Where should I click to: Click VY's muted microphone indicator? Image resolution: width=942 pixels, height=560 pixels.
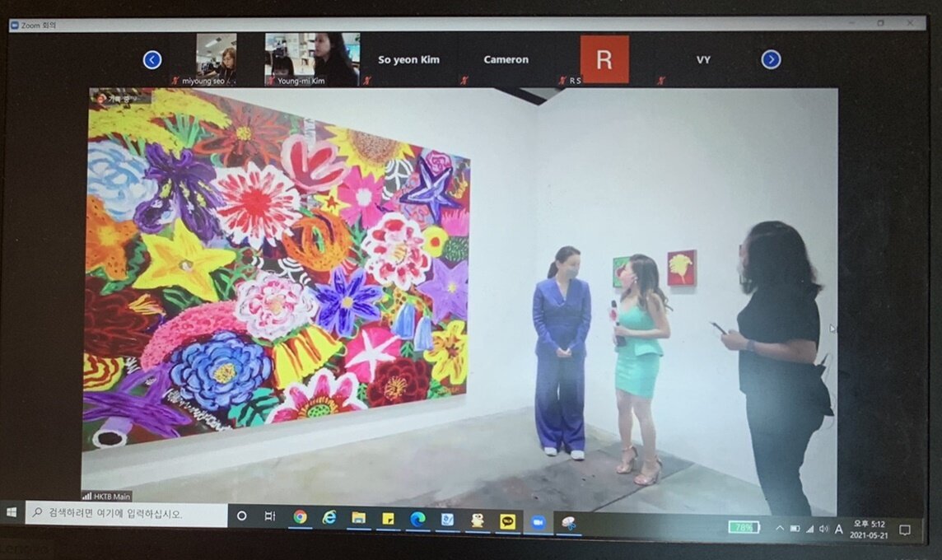pyautogui.click(x=661, y=80)
